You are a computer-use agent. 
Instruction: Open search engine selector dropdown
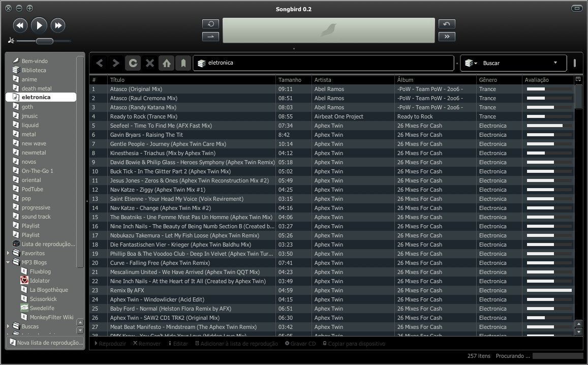click(x=471, y=63)
